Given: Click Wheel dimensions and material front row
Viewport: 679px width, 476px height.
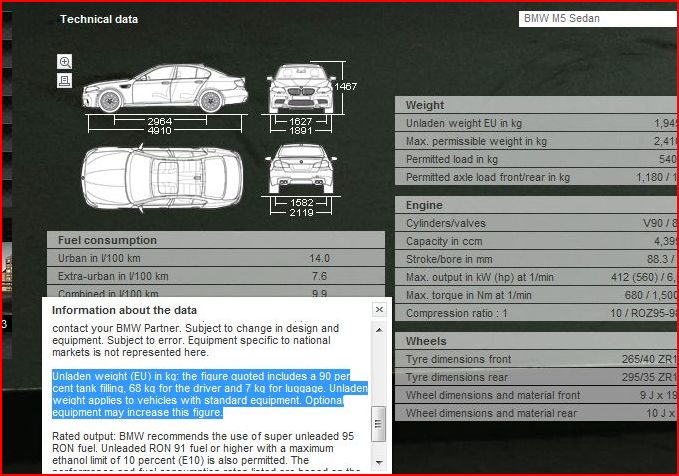Looking at the screenshot, I should click(x=537, y=395).
